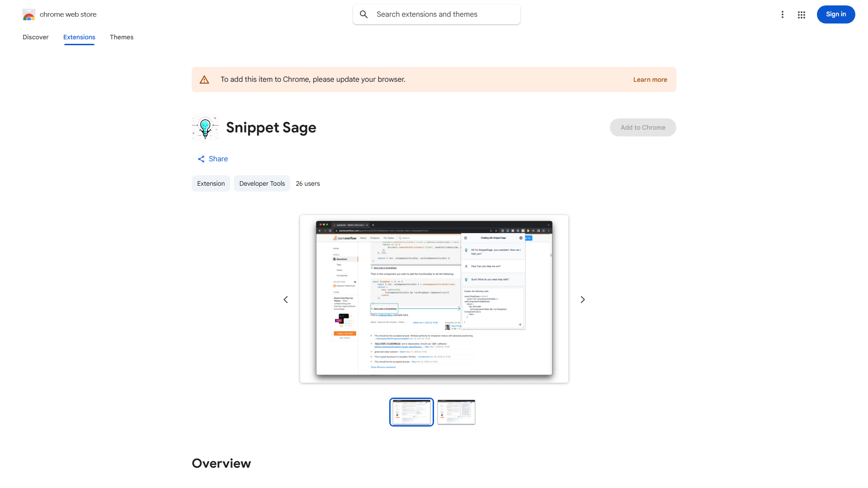The image size is (868, 488).
Task: Select the Extension type chip
Action: [211, 183]
